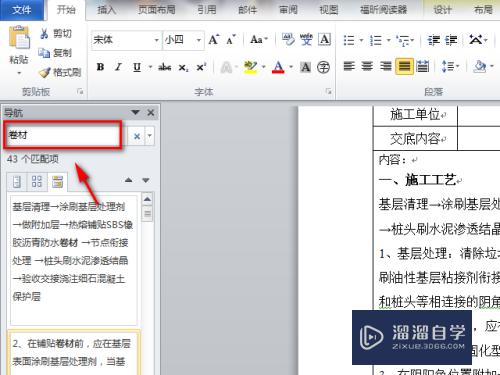This screenshot has height=375, width=500.
Task: Switch to the Design (设计) tab
Action: point(442,10)
